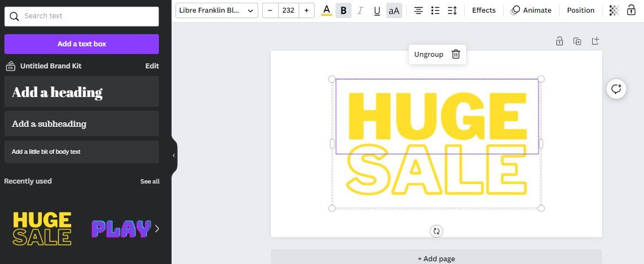Edit the Untitled Brand Kit
The width and height of the screenshot is (644, 264).
coord(152,66)
